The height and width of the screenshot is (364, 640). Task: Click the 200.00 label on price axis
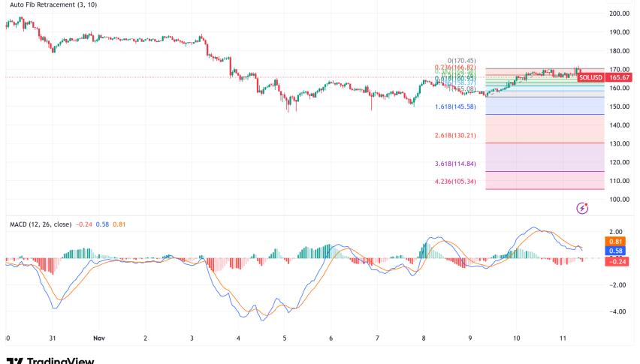619,14
